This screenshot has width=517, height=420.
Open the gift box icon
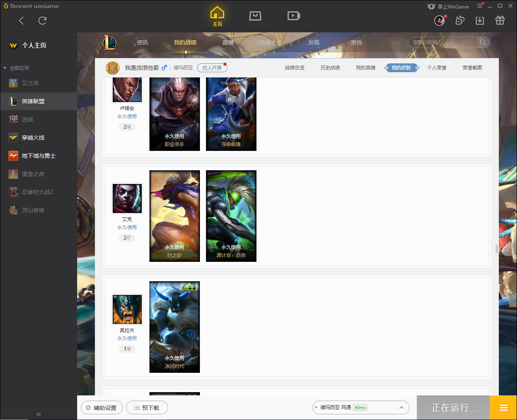tap(500, 20)
